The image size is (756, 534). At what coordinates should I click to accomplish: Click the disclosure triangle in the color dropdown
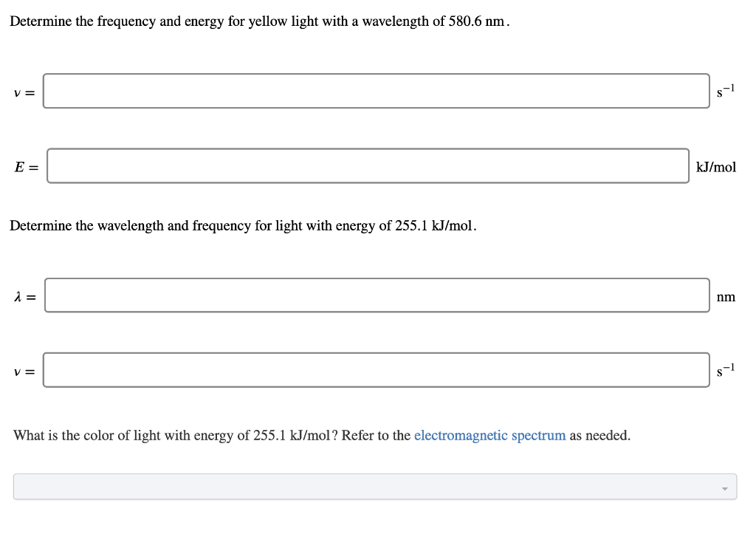(724, 487)
